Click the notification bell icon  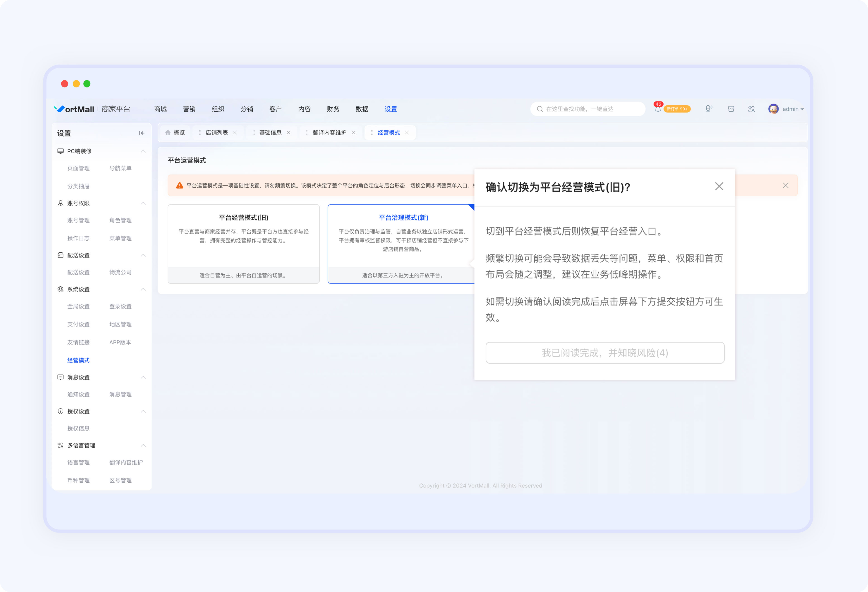click(658, 109)
